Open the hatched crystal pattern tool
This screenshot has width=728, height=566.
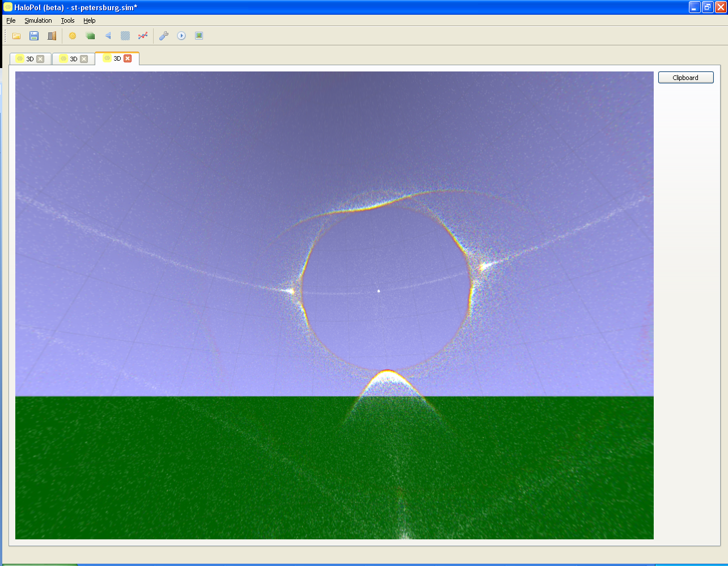click(125, 36)
